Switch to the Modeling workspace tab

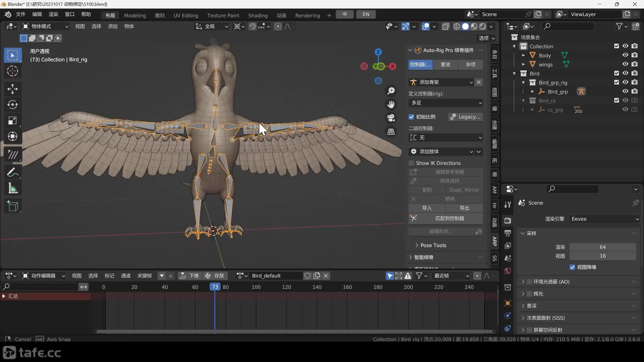(135, 15)
